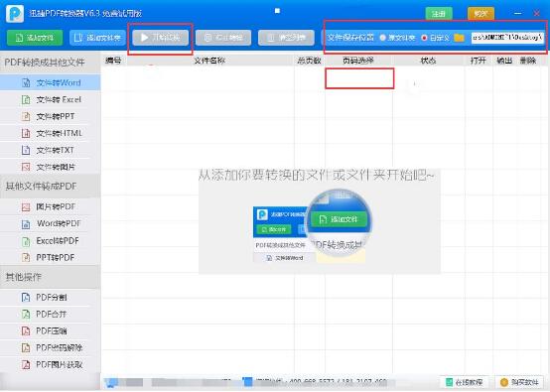Viewport: 550px width, 392px height.
Task: Open 在线教程 link at bottom
Action: coord(464,382)
